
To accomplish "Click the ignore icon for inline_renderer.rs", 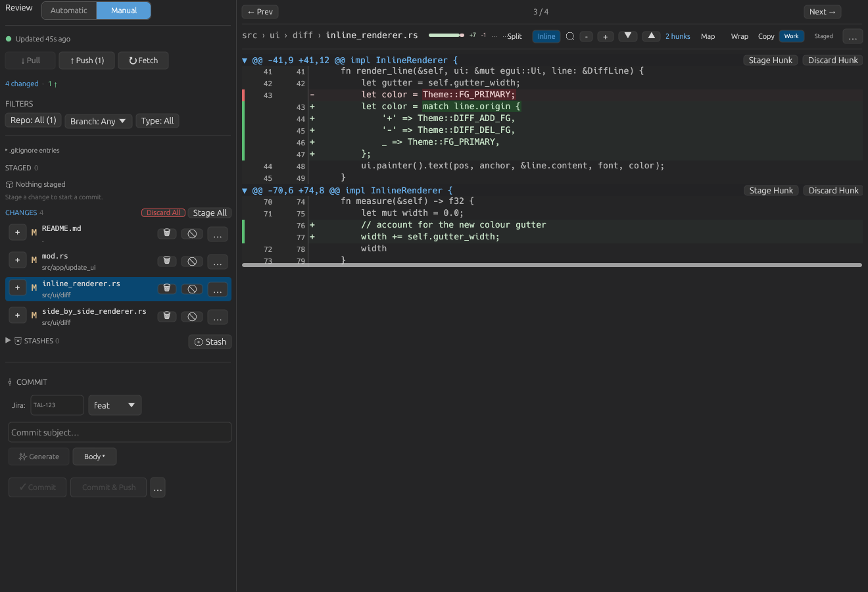I will (192, 289).
